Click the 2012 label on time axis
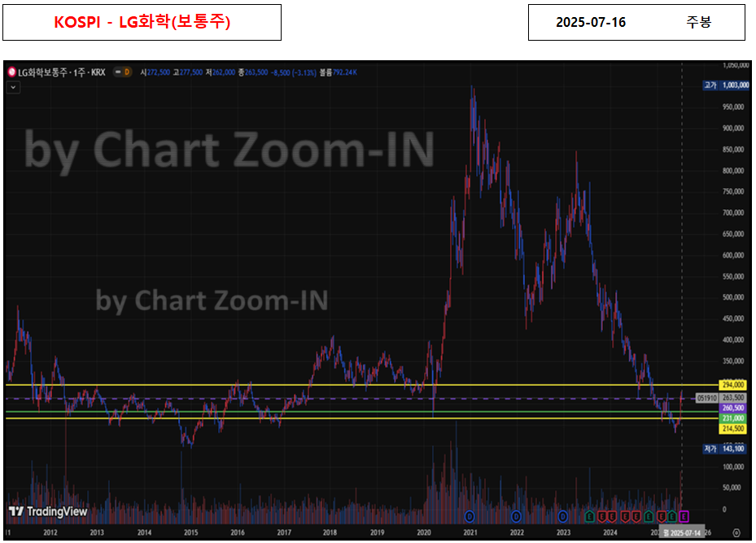Screen dimensions: 756x543 tap(50, 533)
